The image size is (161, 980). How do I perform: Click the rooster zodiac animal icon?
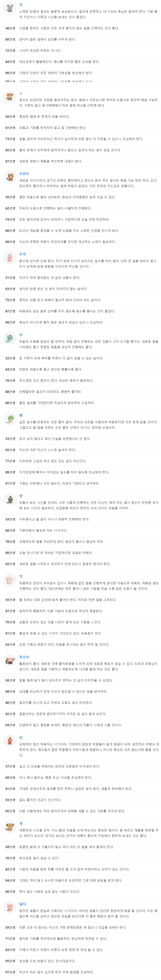point(10,741)
